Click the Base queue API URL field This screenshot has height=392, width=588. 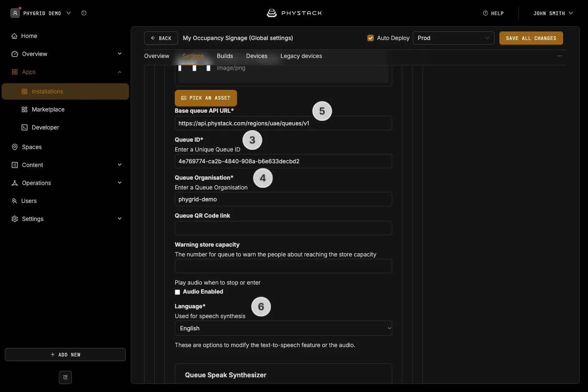click(x=283, y=123)
